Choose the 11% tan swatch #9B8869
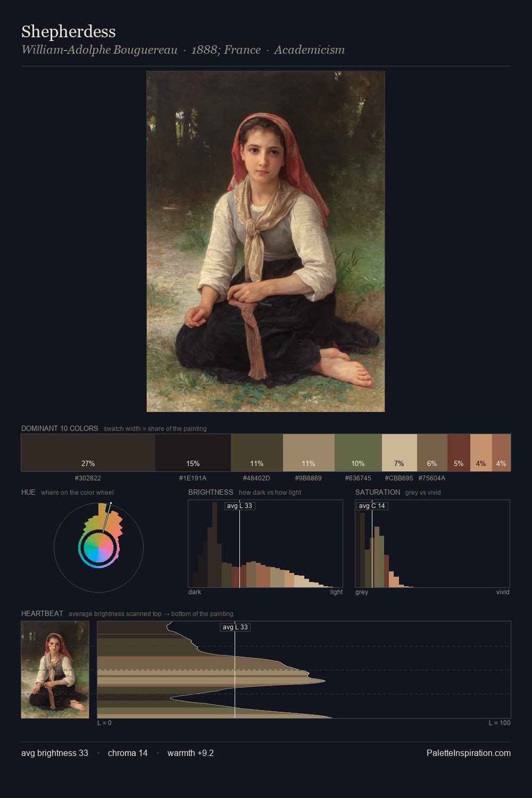Screen dimensions: 532x798 309,453
